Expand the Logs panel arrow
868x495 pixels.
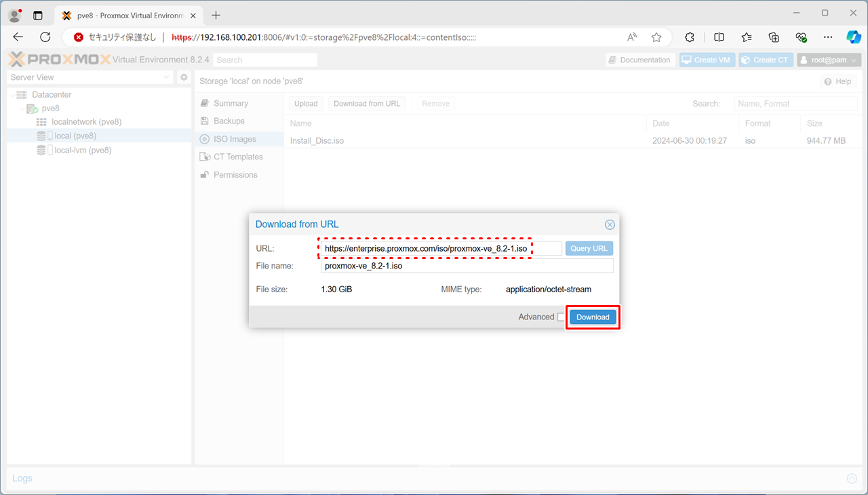click(x=852, y=479)
